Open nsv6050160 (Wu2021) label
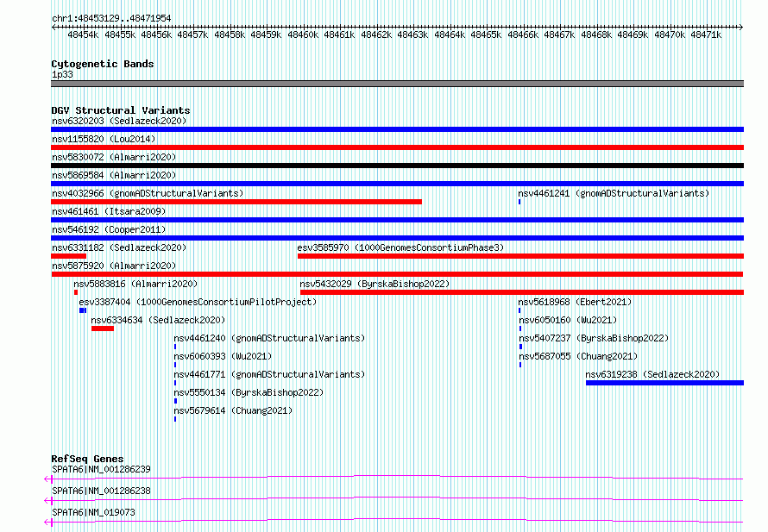 pyautogui.click(x=568, y=320)
